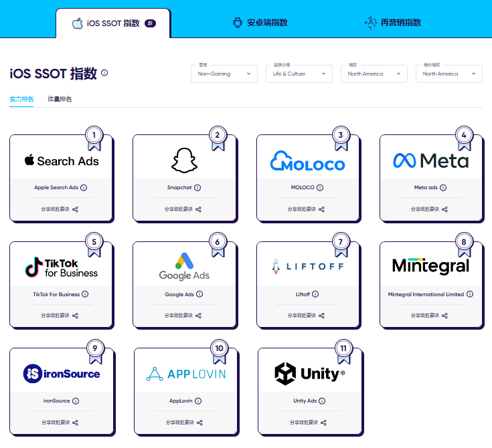The width and height of the screenshot is (492, 448).
Task: Click the 'Mintegral International Limited' name text
Action: [426, 294]
